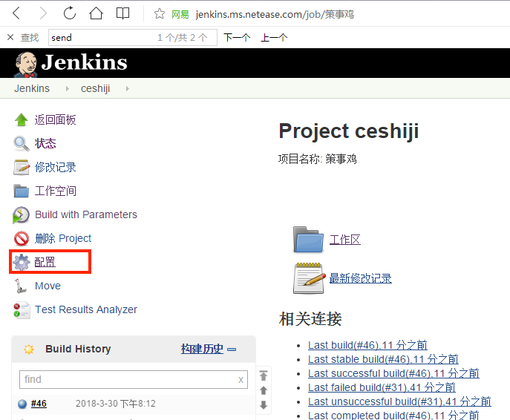Click the Build with Parameters clock icon
510x420 pixels.
[21, 215]
